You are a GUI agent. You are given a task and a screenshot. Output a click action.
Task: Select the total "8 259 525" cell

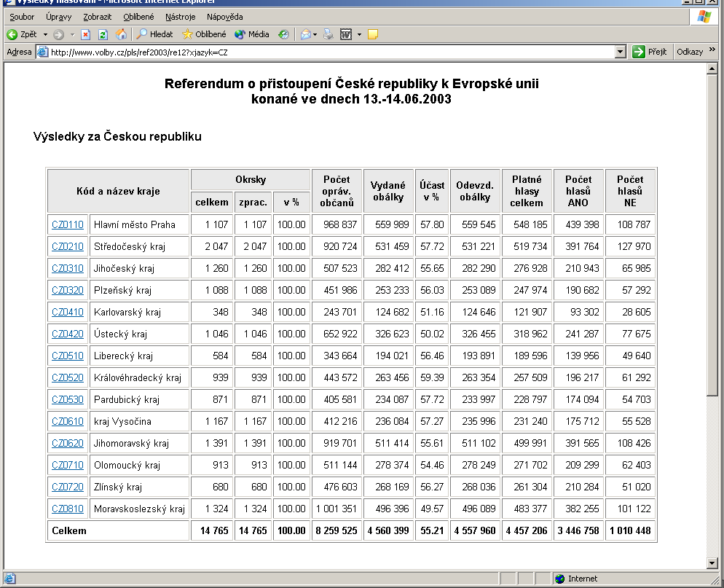click(x=337, y=530)
